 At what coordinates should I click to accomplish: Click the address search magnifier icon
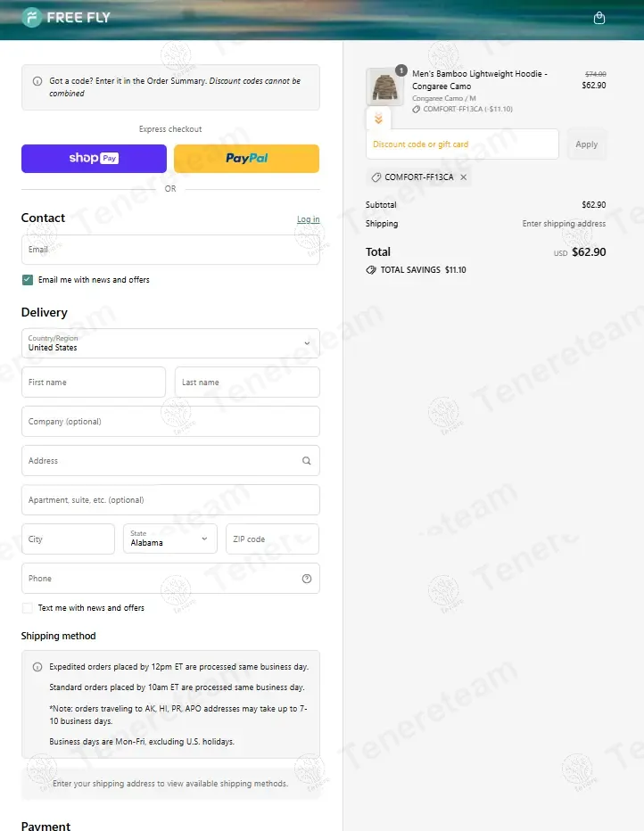(x=307, y=461)
